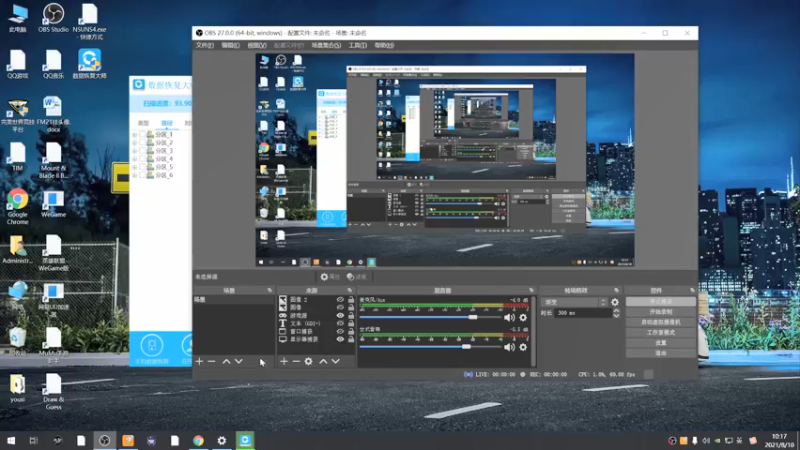Pop out the Audio Mixer panel via its dock icon
This screenshot has width=800, height=450.
[531, 290]
